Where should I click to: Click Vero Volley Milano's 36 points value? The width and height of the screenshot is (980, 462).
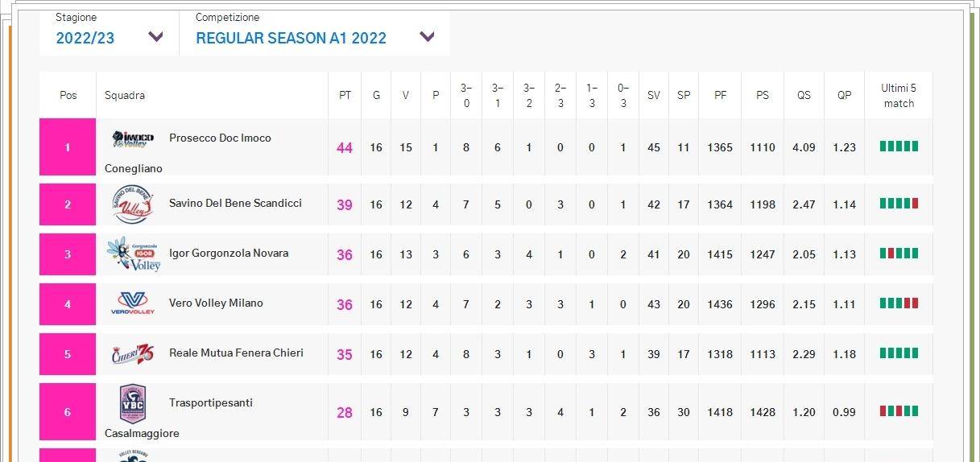tap(345, 305)
